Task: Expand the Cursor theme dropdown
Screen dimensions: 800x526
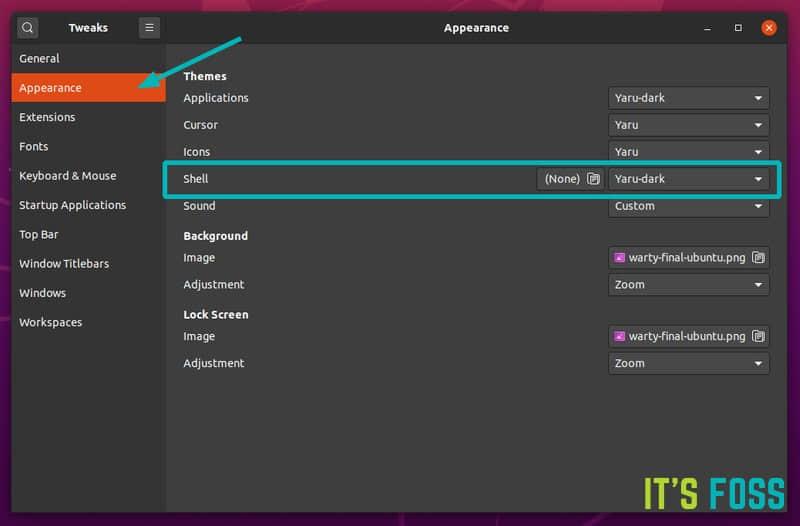Action: (x=688, y=125)
